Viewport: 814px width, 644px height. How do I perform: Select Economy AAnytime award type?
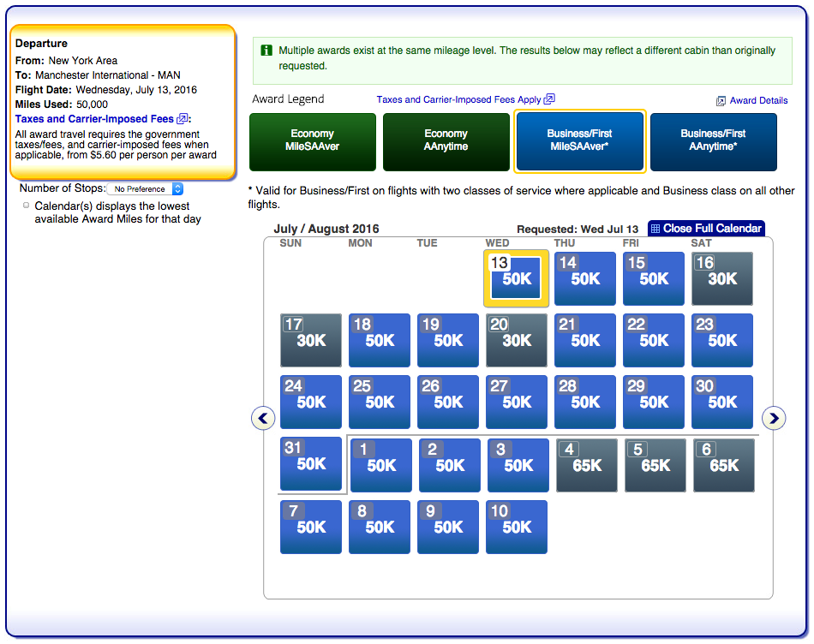(x=446, y=142)
